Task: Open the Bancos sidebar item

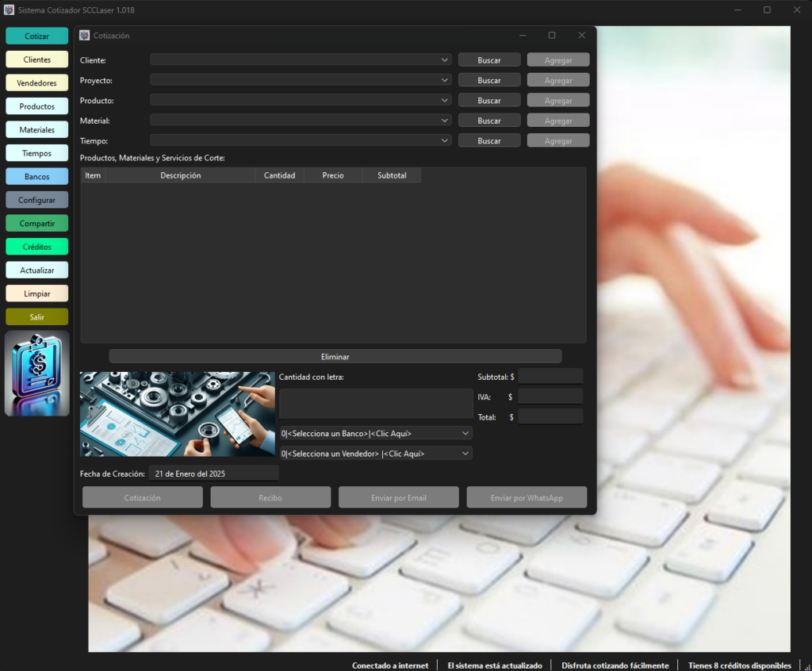Action: [36, 177]
